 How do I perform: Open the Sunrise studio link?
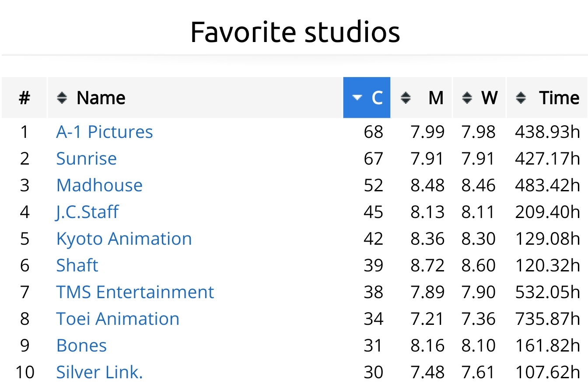pyautogui.click(x=86, y=158)
